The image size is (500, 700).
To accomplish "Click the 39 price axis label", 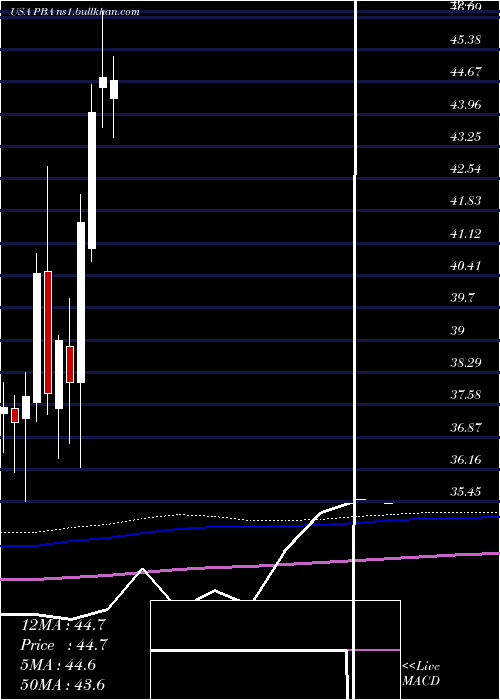I will (458, 331).
